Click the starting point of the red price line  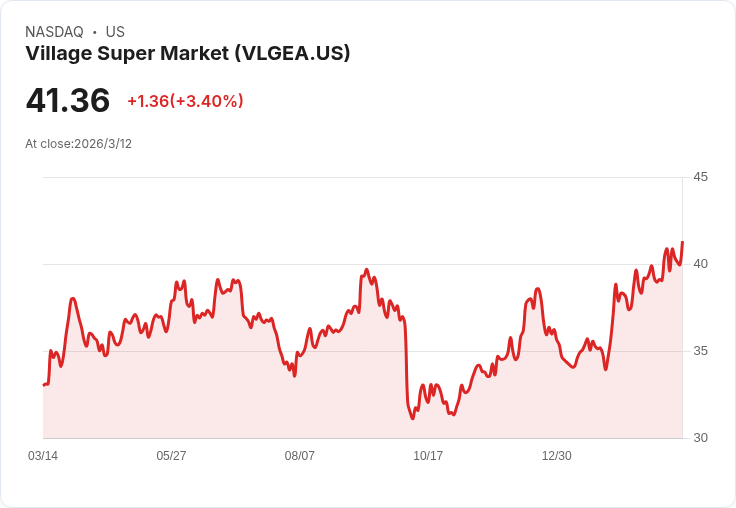point(44,385)
